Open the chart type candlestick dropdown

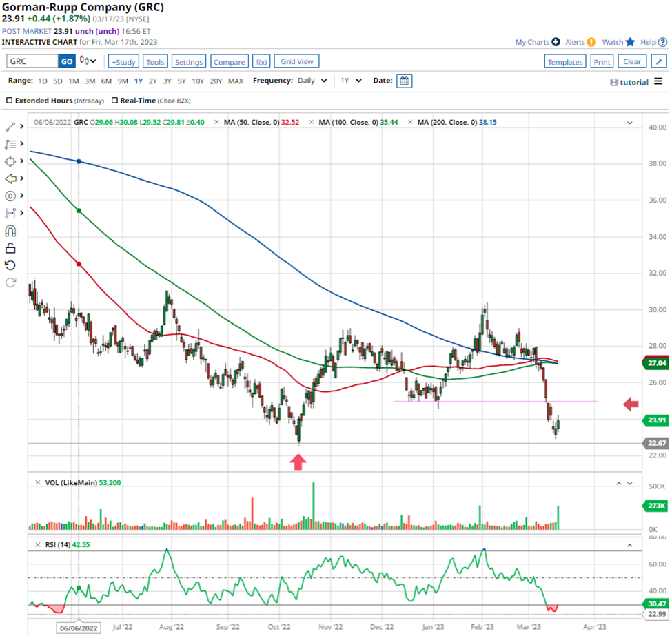click(88, 61)
